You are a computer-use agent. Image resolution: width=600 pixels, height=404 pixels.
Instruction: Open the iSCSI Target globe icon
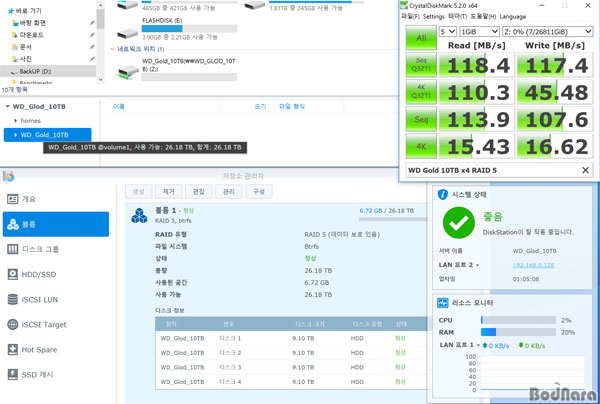point(13,324)
